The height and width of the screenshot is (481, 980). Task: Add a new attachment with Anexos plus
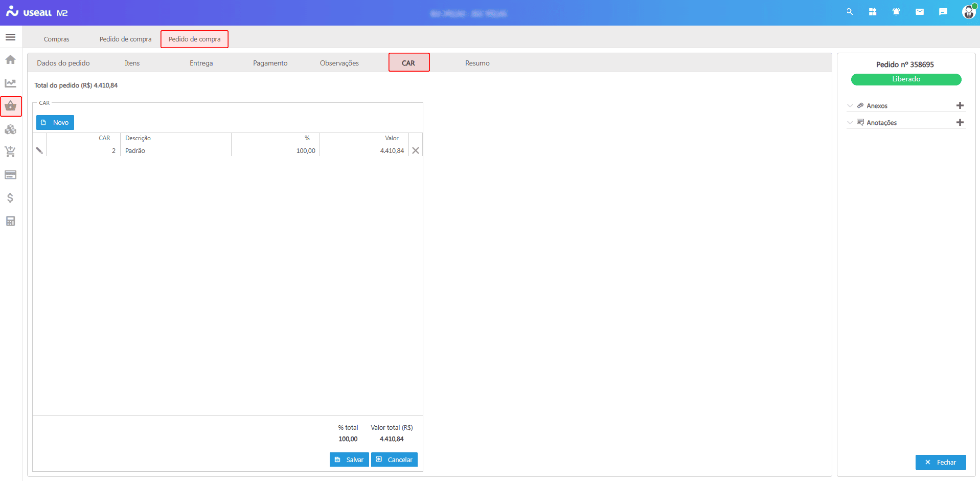click(x=960, y=105)
